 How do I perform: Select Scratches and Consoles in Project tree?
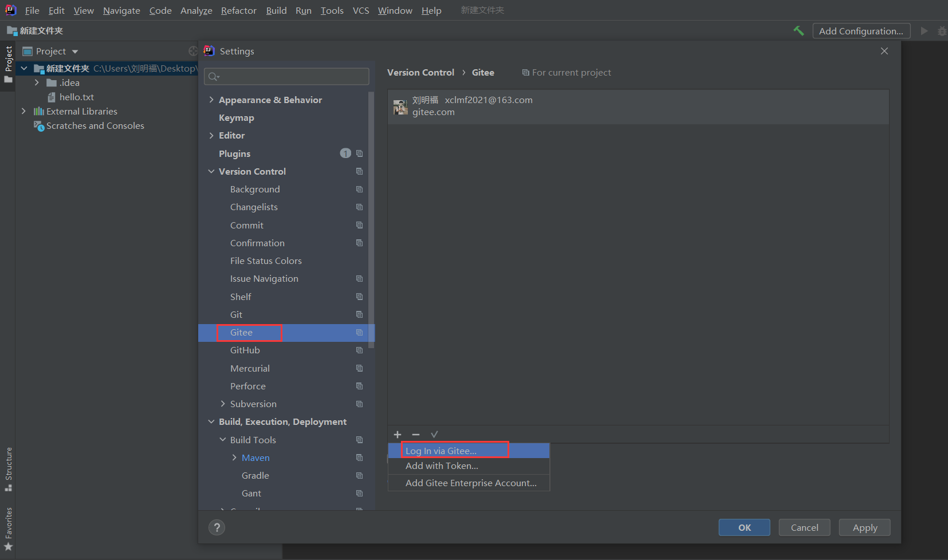(95, 125)
